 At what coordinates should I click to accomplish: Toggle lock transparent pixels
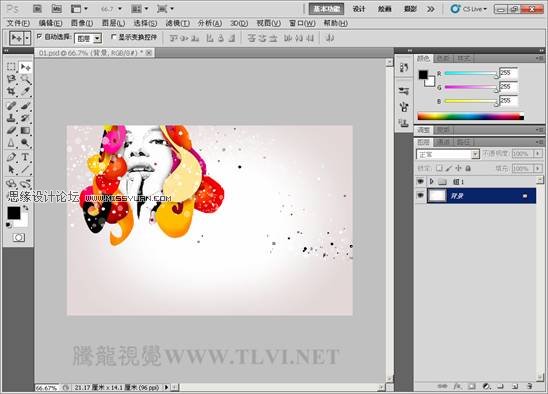(439, 169)
